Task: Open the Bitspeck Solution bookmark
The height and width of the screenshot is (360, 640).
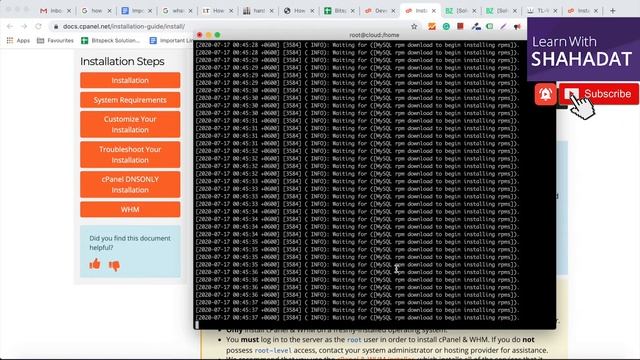Action: tap(110, 40)
